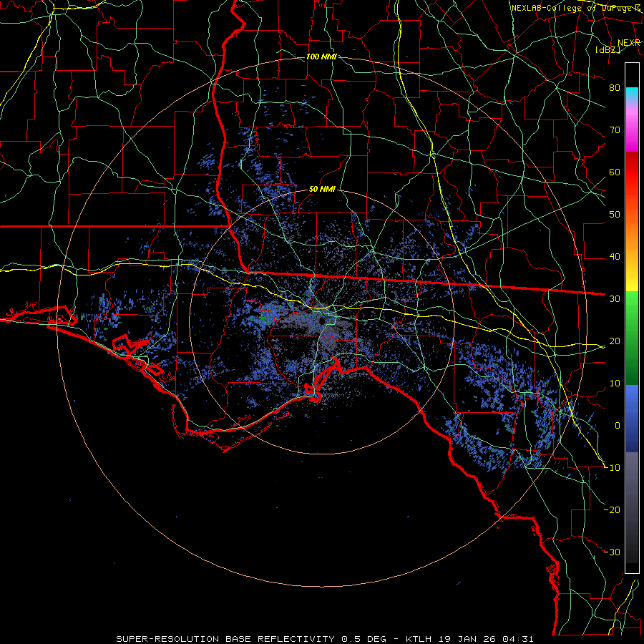Click the "50 NMI" range ring label
The height and width of the screenshot is (644, 644).
[322, 190]
